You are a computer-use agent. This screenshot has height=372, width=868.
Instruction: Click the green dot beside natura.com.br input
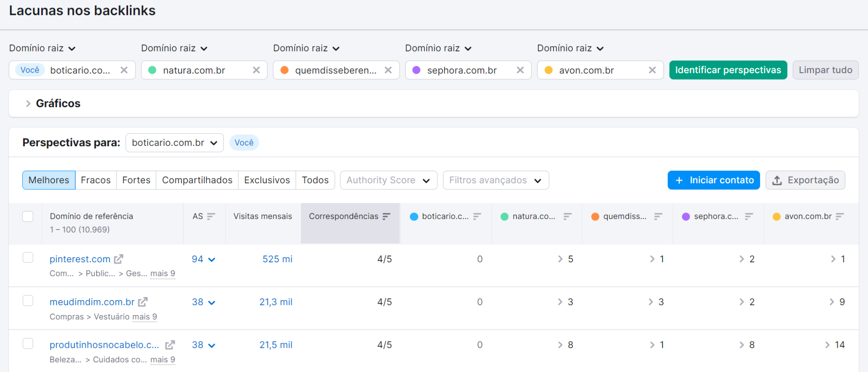pos(152,70)
